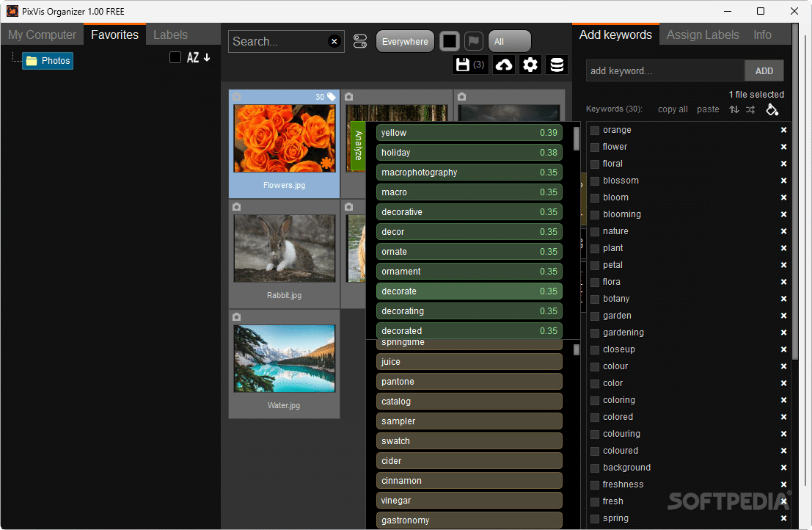Screen dimensions: 812x530
Task: Clear all keywords with the bucket icon
Action: click(772, 109)
